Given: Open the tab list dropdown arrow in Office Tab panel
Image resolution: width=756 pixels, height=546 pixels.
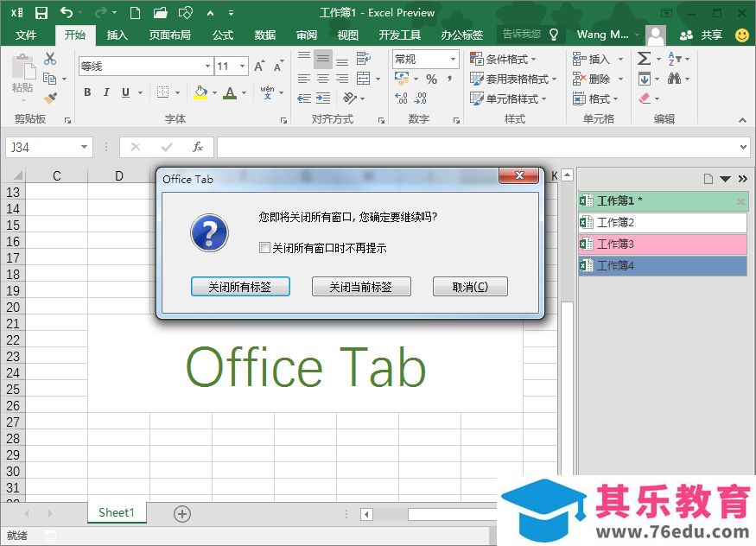Looking at the screenshot, I should point(725,179).
